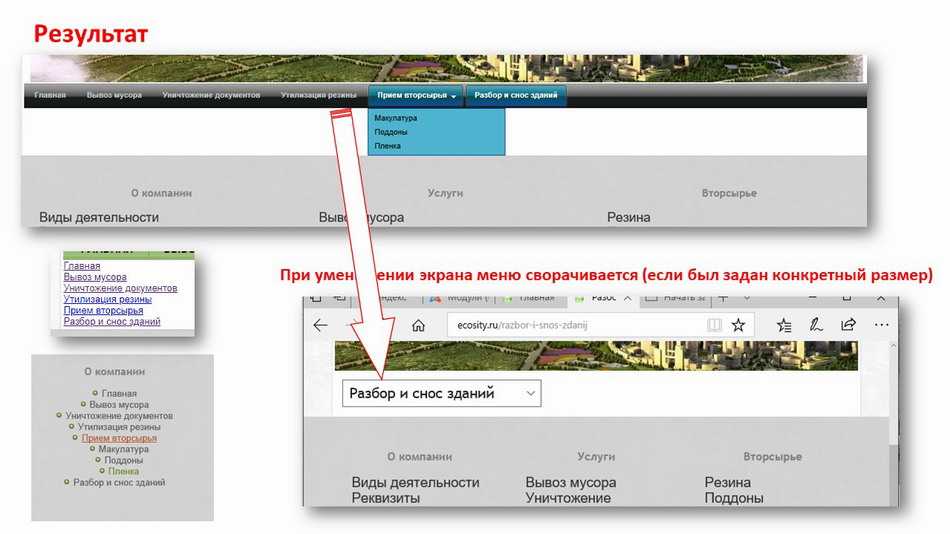950x534 pixels.
Task: Click the browser back arrow
Action: click(320, 325)
